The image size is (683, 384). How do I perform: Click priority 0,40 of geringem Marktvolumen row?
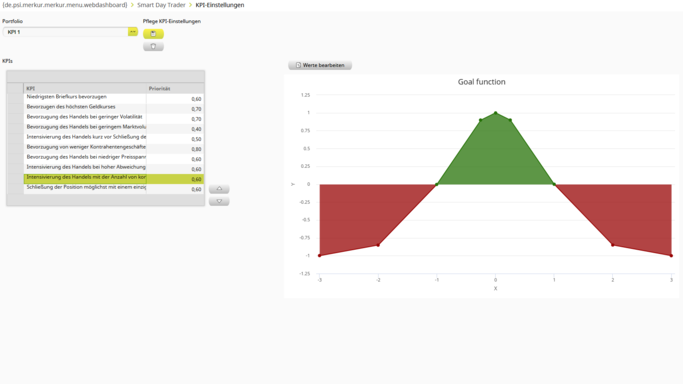[196, 129]
